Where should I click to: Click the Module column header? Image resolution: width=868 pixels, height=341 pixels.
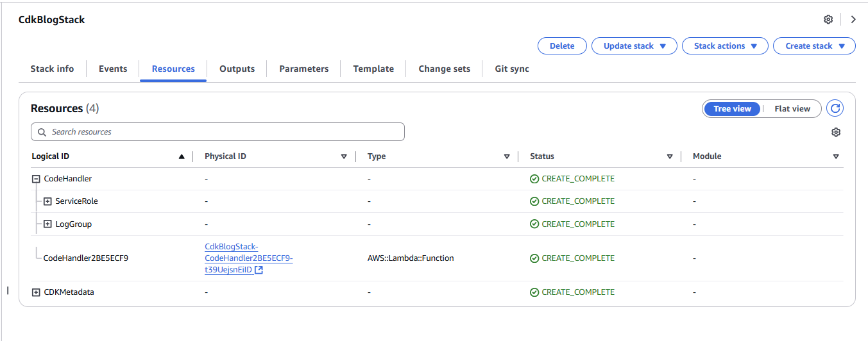707,156
